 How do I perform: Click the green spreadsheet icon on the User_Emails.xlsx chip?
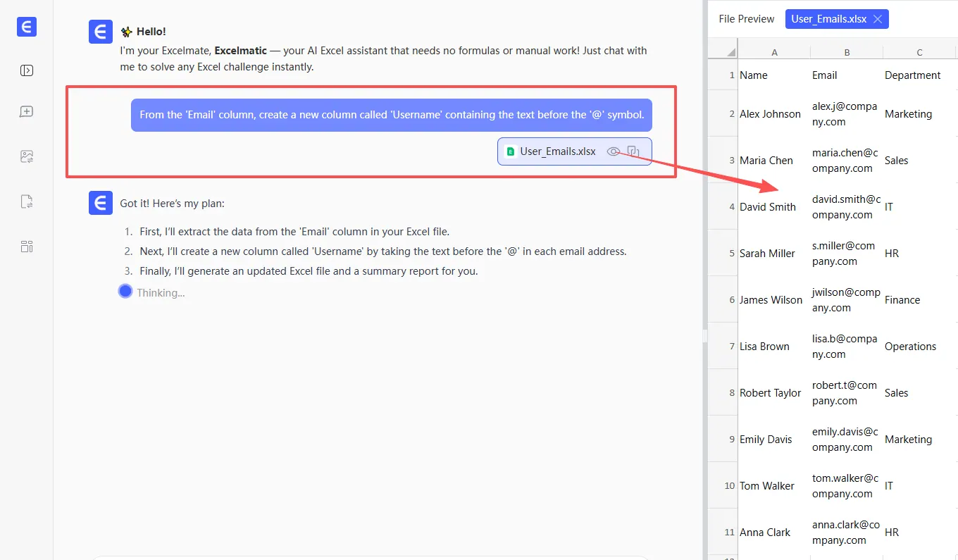(x=510, y=151)
